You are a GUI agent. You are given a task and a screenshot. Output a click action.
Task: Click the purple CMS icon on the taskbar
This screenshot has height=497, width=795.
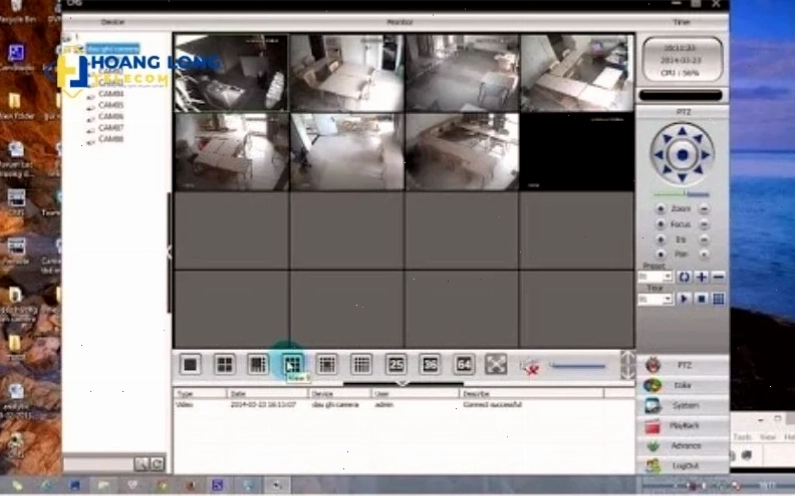point(218,485)
